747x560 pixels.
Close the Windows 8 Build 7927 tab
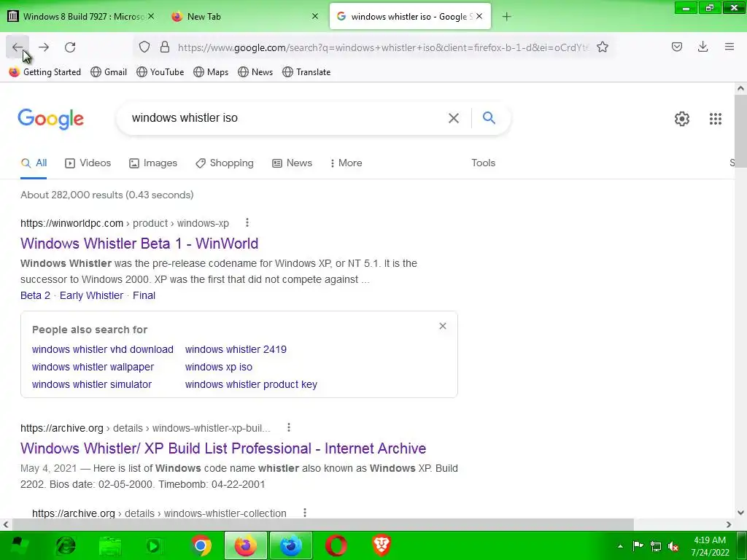click(x=151, y=16)
